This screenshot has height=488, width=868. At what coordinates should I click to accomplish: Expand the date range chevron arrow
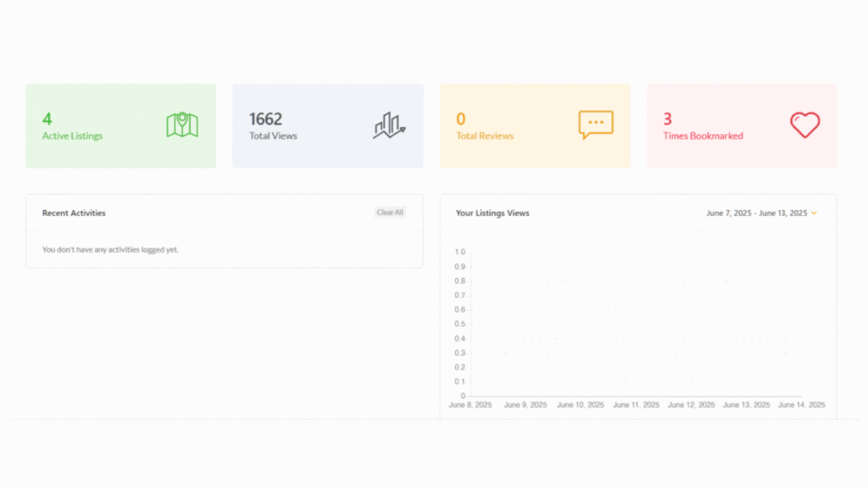814,213
